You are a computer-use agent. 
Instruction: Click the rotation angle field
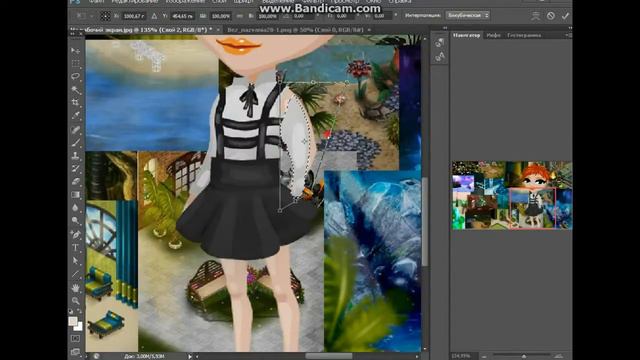click(x=302, y=16)
